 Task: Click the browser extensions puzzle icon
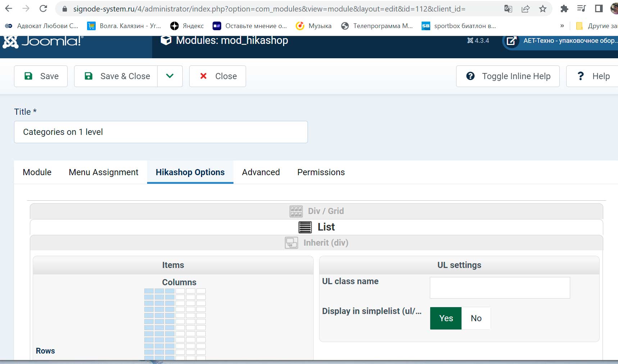pos(564,9)
